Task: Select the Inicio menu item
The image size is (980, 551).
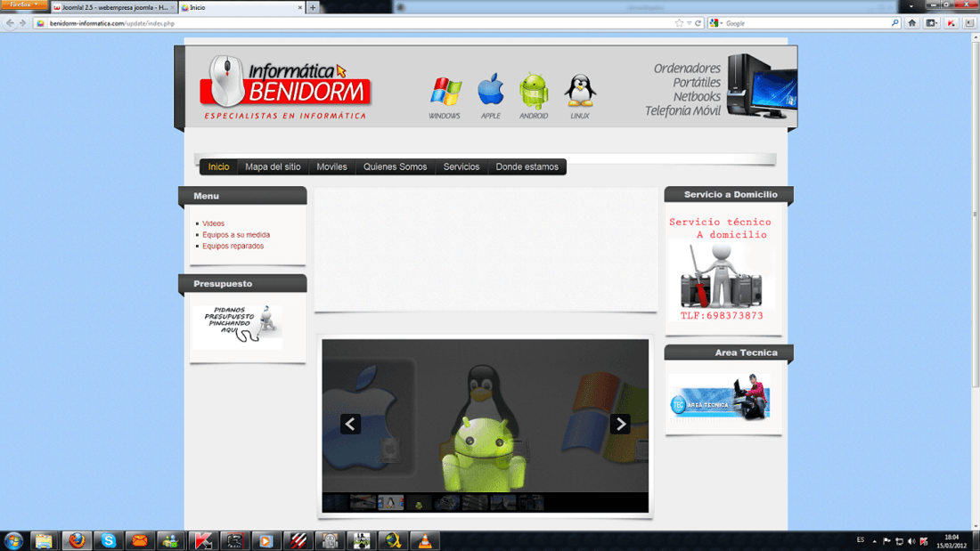Action: pyautogui.click(x=218, y=166)
